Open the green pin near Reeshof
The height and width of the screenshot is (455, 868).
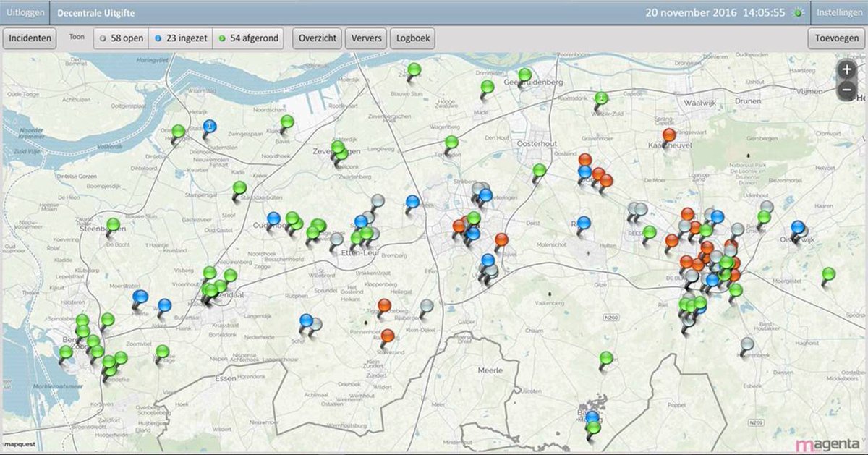[650, 232]
